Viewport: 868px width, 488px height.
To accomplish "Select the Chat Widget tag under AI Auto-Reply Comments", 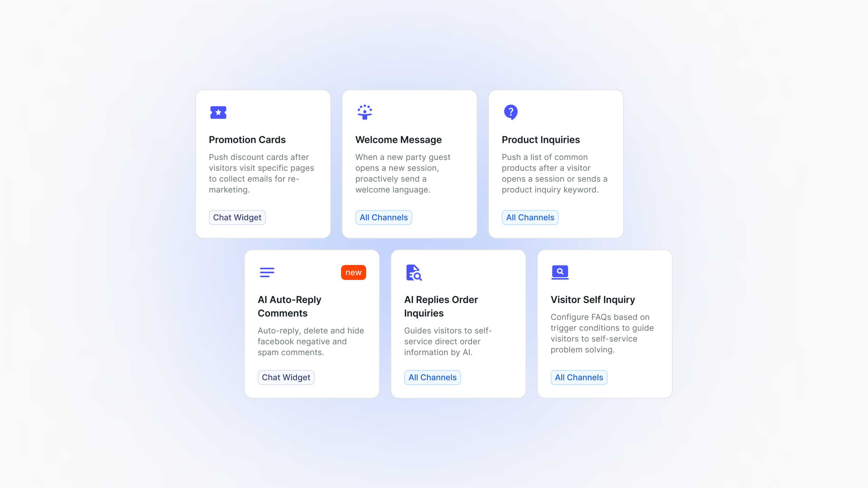I will pos(286,378).
